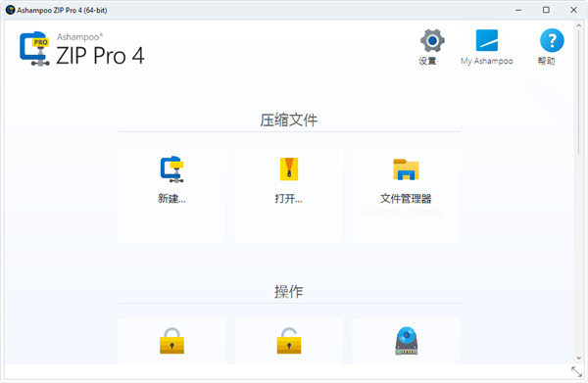The image size is (588, 383).
Task: Click the disc drive icon under 操作
Action: 406,341
